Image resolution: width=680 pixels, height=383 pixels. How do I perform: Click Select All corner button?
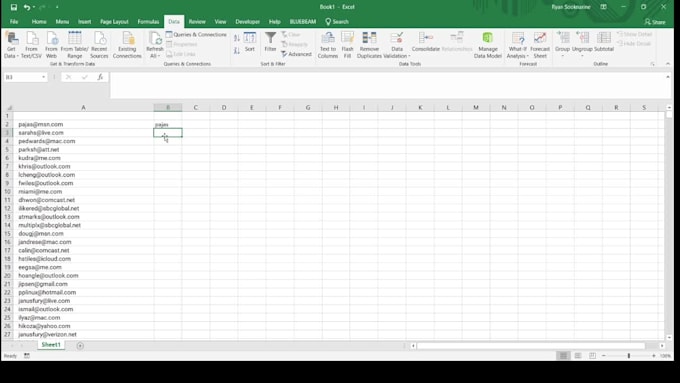click(x=7, y=108)
